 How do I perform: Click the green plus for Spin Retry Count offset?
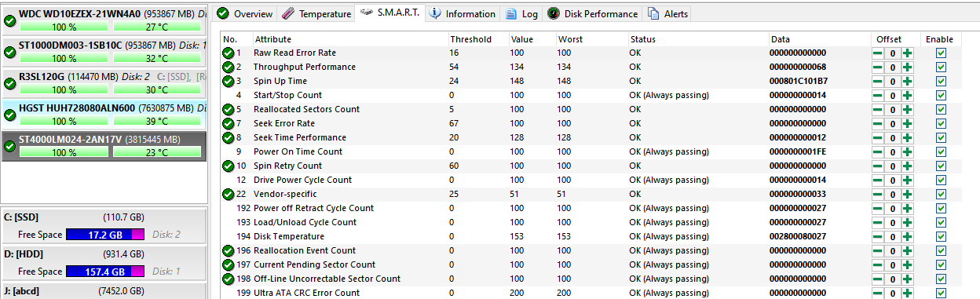908,166
